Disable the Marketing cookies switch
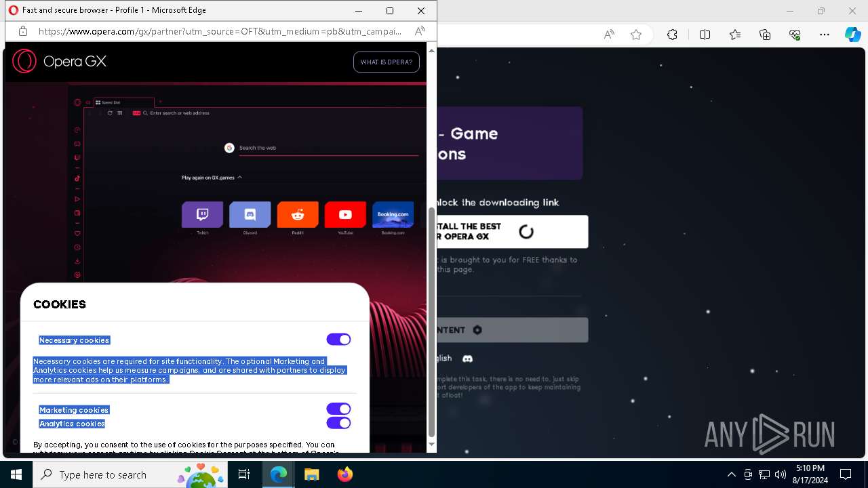Screen dimensions: 868x488 [338, 409]
